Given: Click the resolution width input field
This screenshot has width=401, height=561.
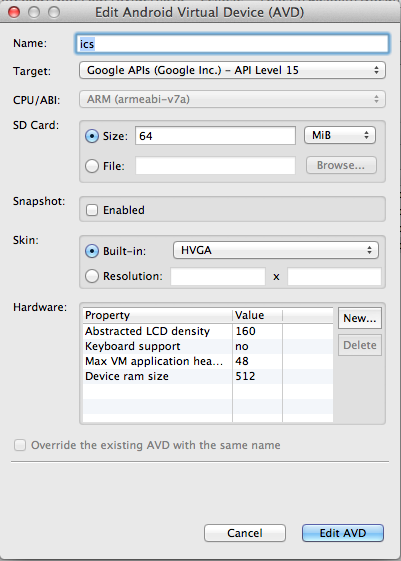Looking at the screenshot, I should 218,277.
